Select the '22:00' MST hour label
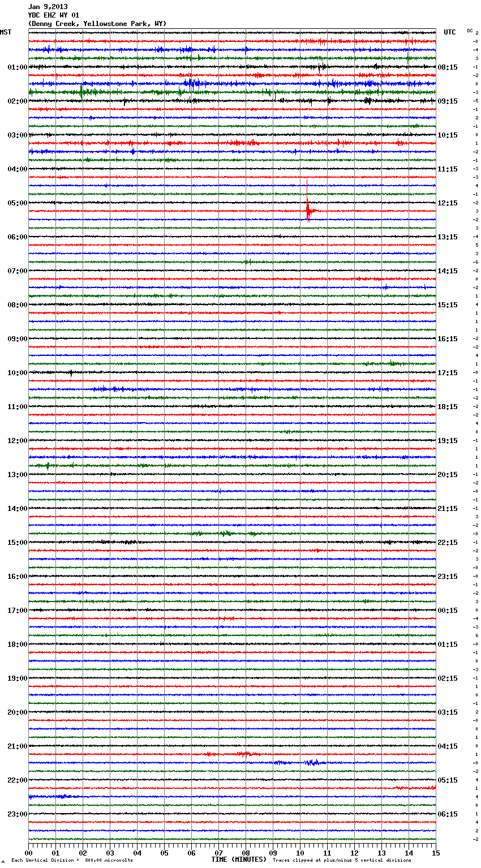The width and height of the screenshot is (481, 868). 18,780
